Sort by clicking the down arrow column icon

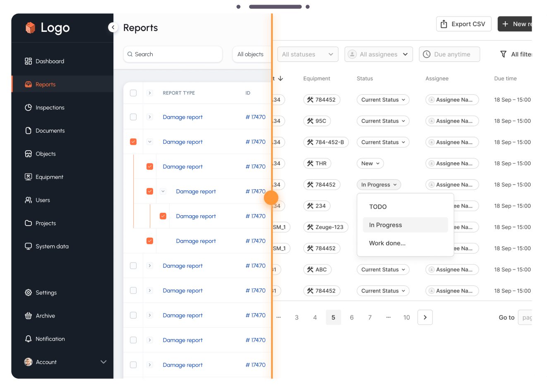pos(281,78)
